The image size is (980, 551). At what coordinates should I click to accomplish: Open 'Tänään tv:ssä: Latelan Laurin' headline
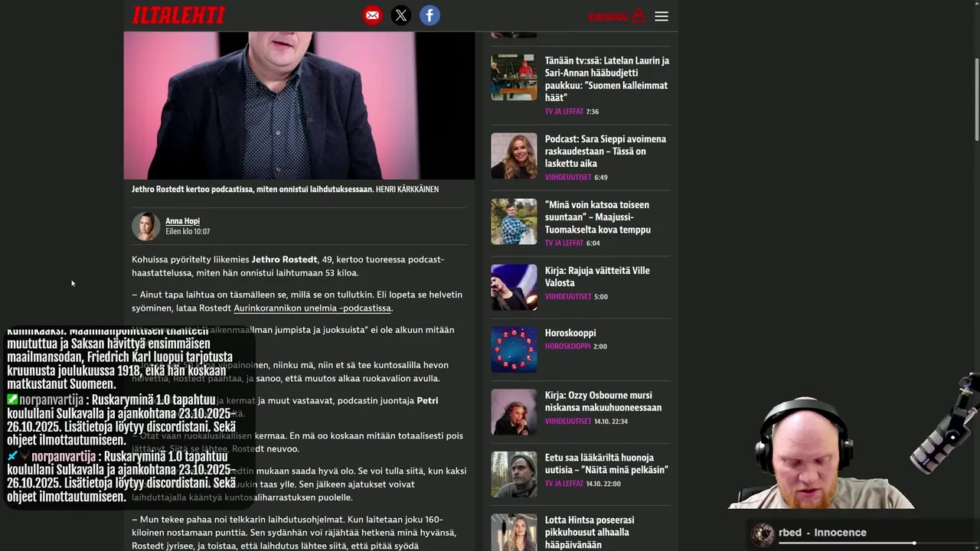[x=607, y=79]
